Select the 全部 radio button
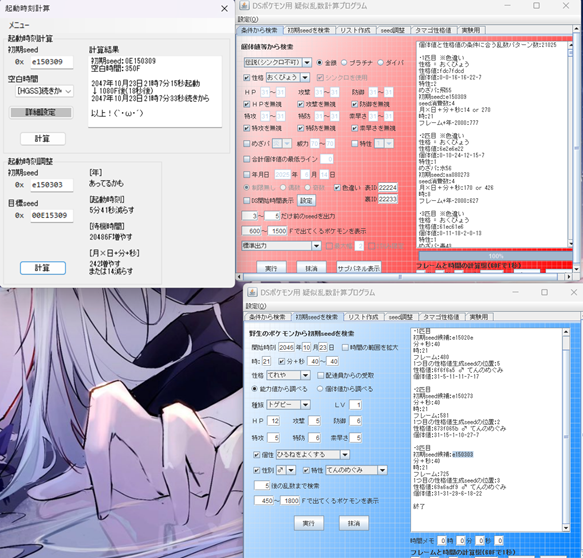 click(319, 63)
